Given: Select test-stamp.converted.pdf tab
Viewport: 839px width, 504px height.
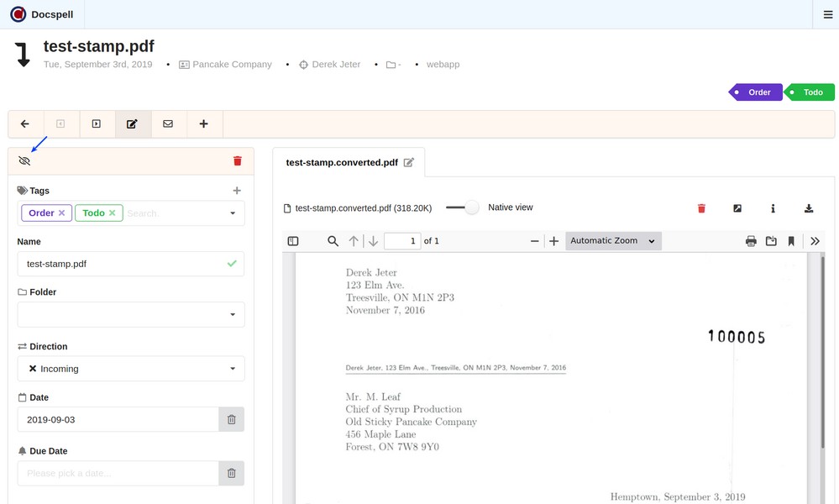Looking at the screenshot, I should tap(342, 162).
